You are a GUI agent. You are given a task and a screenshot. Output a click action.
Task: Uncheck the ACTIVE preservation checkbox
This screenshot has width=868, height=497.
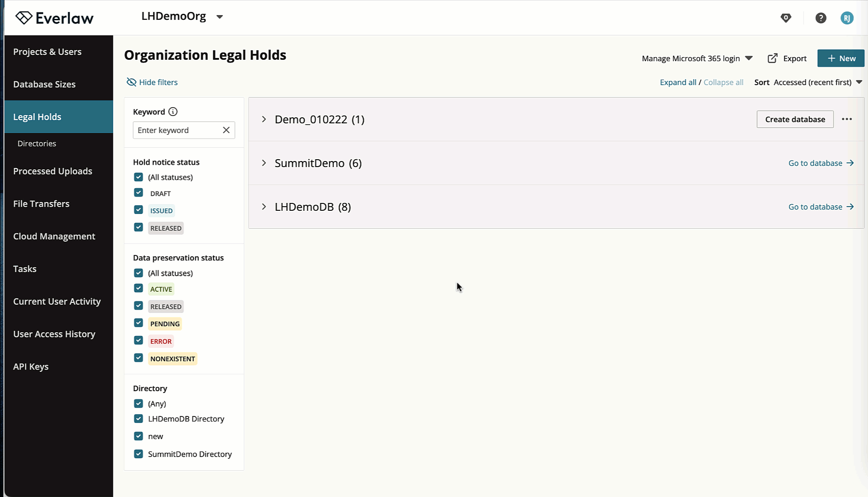pyautogui.click(x=139, y=289)
